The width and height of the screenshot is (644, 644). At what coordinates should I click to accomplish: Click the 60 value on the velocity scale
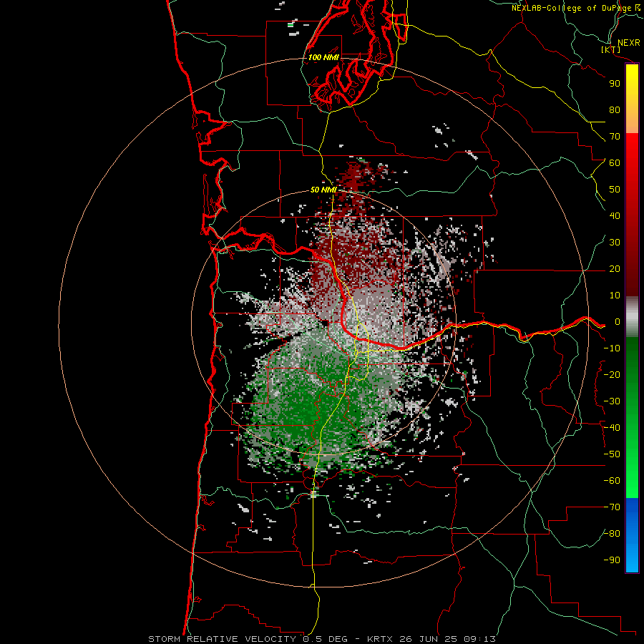coord(615,163)
